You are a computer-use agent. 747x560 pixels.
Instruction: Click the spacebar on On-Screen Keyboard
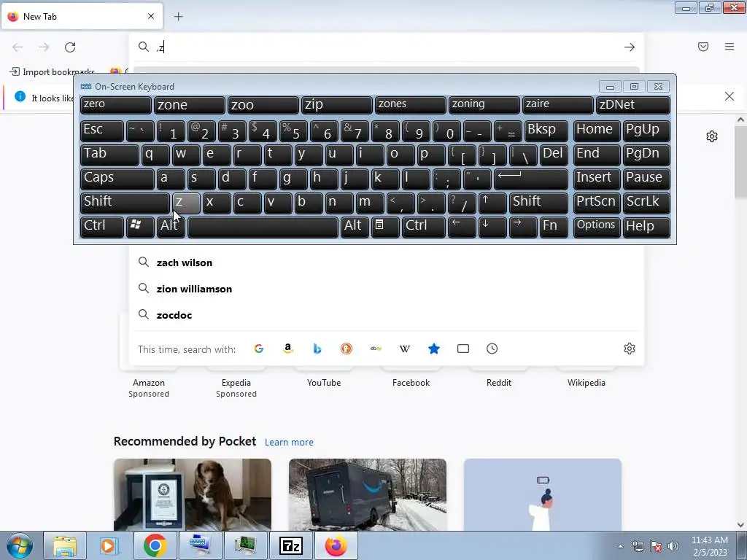point(263,226)
